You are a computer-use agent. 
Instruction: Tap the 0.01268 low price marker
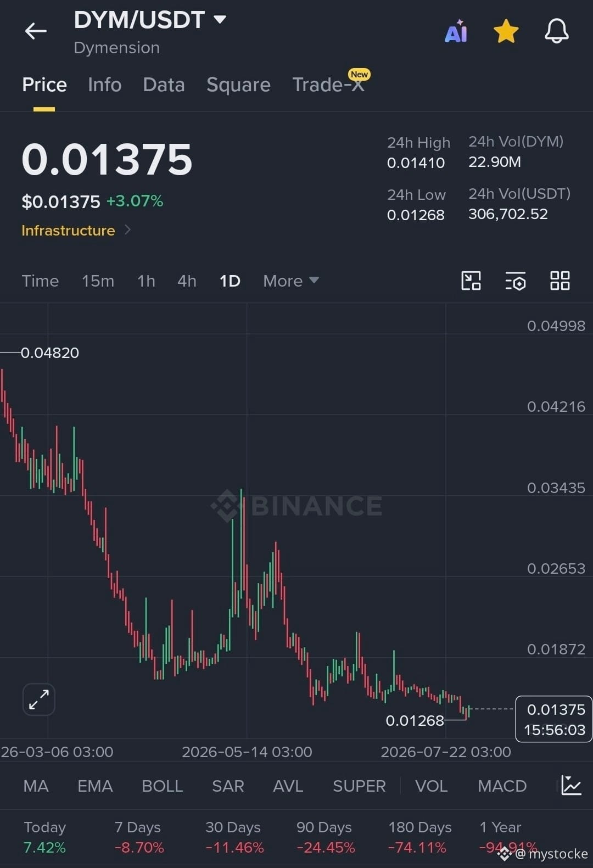[415, 720]
